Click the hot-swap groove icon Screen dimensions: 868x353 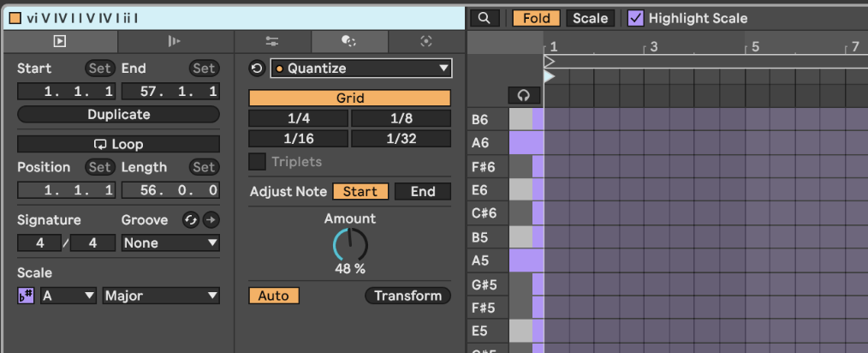[x=191, y=220]
